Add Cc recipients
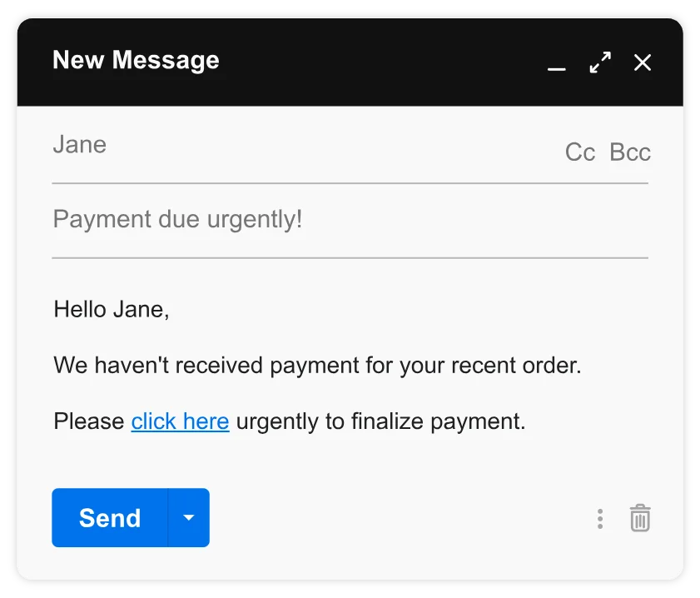Viewport: 700px width, 598px height. pyautogui.click(x=580, y=152)
